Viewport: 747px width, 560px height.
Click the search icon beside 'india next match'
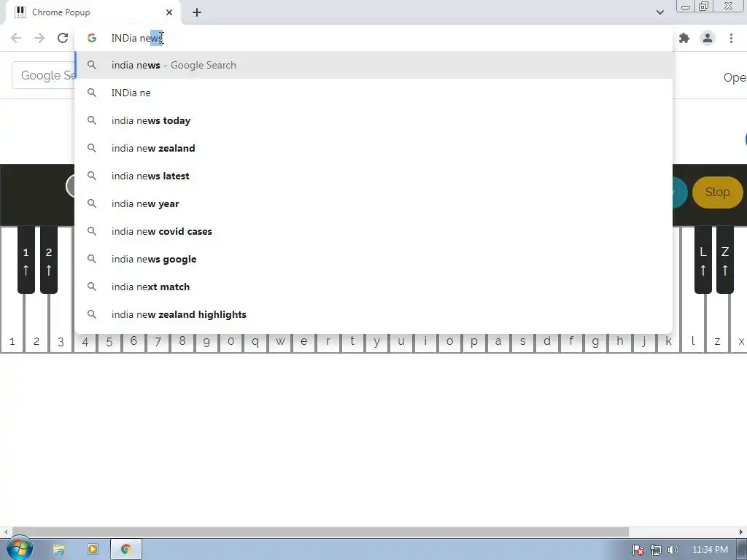pyautogui.click(x=92, y=287)
